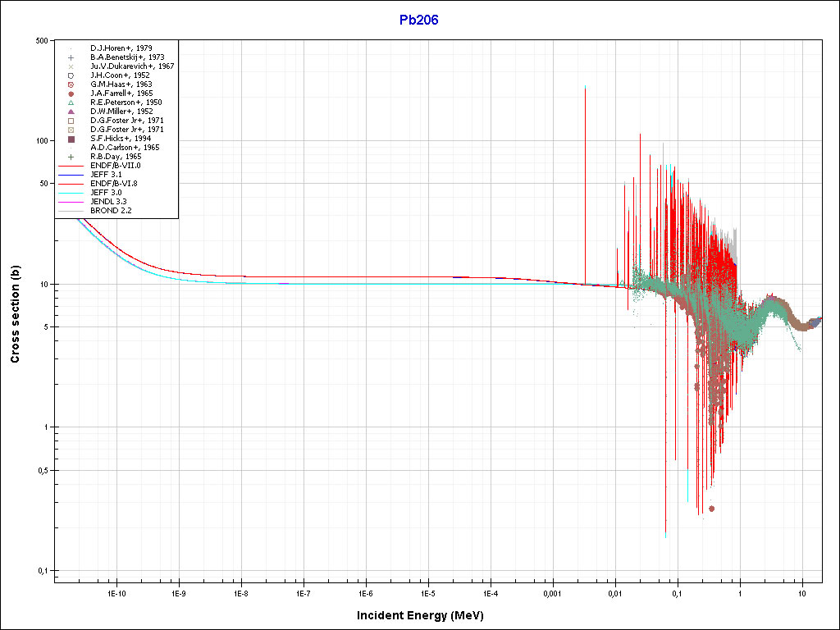
Task: Click the green plus marker for R.B.Day
Action: click(71, 157)
